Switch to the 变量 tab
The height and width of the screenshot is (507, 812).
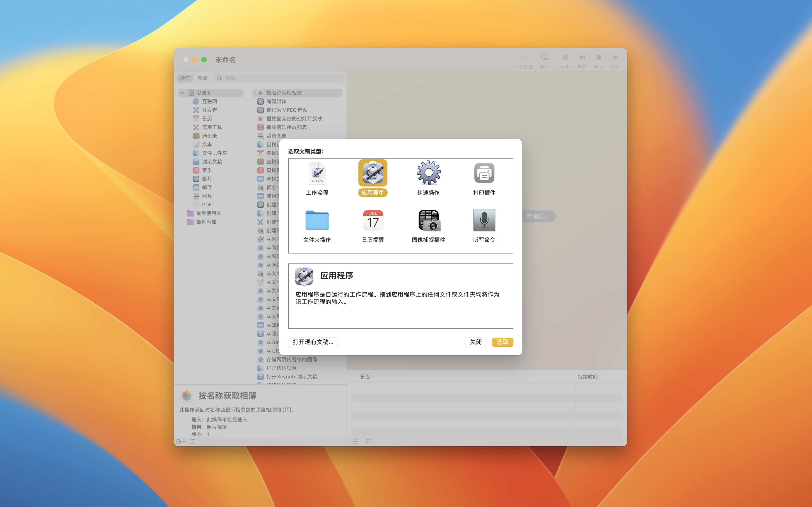click(202, 78)
